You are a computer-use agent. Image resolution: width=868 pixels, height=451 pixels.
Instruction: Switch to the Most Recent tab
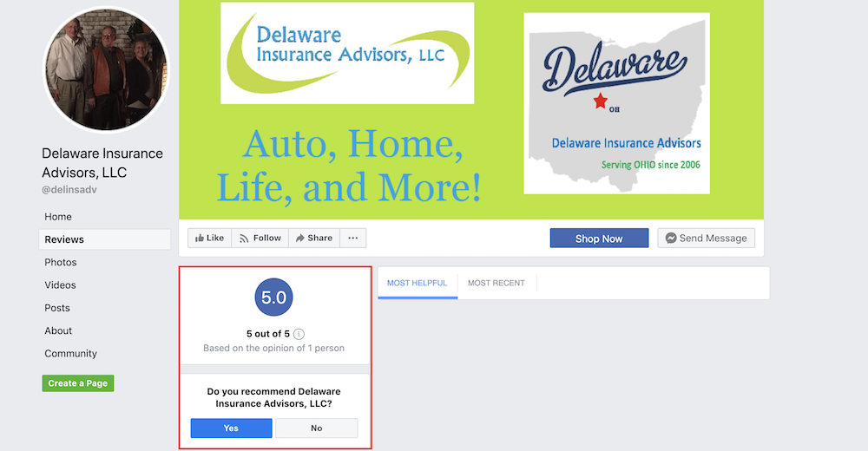tap(496, 283)
